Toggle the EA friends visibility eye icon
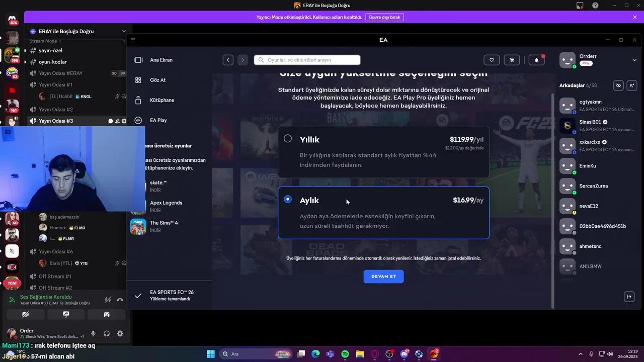The image size is (644, 362). click(x=618, y=85)
